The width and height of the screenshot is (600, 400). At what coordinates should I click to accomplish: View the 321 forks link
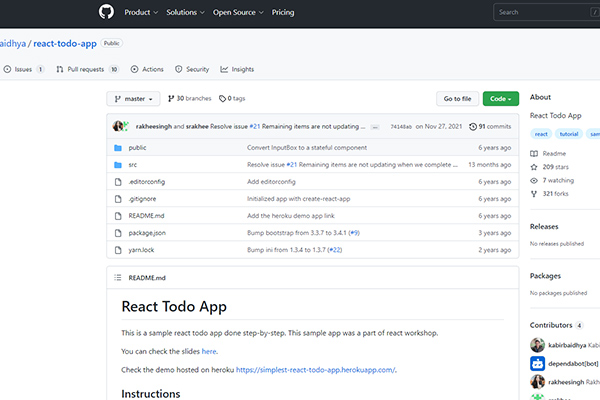tap(549, 194)
